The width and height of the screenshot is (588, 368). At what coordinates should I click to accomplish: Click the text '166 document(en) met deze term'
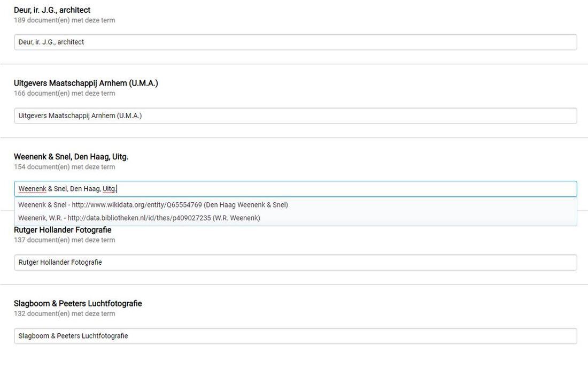(x=65, y=94)
